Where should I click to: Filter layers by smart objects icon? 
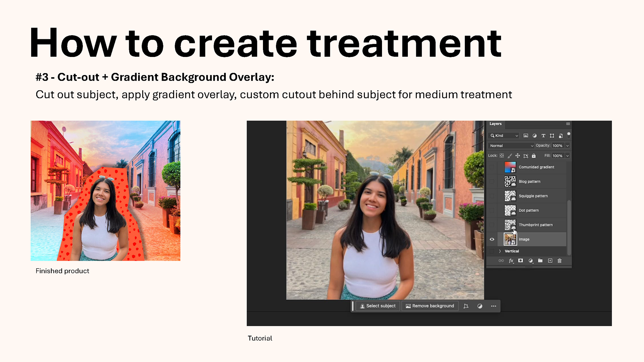(x=561, y=136)
